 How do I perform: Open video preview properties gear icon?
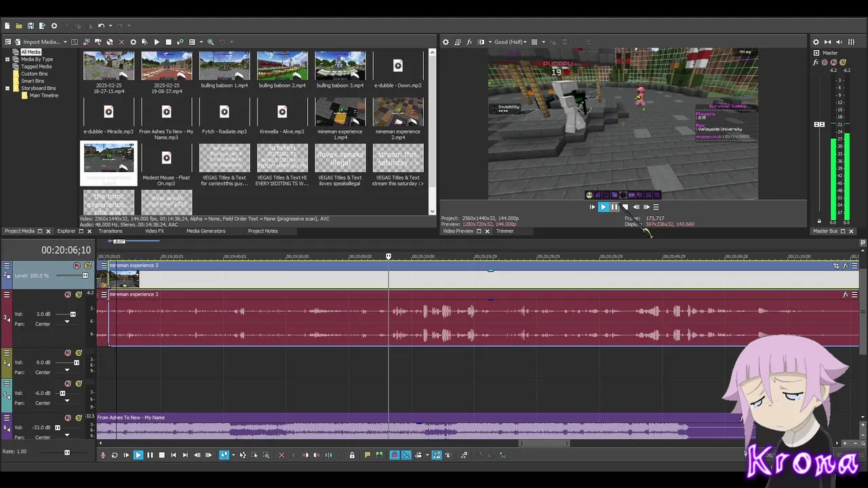pyautogui.click(x=446, y=42)
